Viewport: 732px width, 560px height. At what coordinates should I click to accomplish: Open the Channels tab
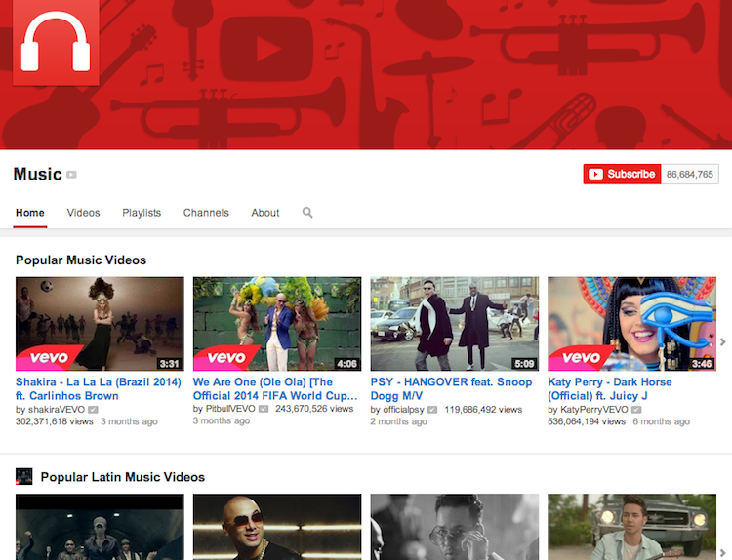click(x=206, y=213)
